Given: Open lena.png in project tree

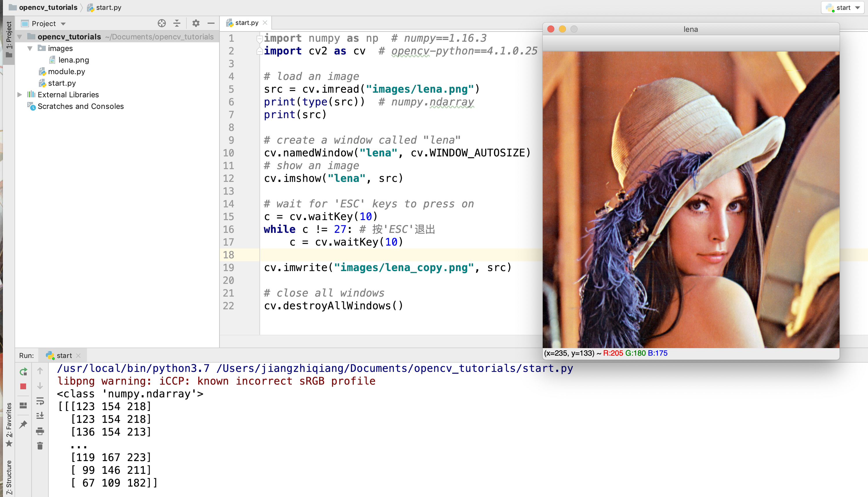Looking at the screenshot, I should (x=73, y=60).
